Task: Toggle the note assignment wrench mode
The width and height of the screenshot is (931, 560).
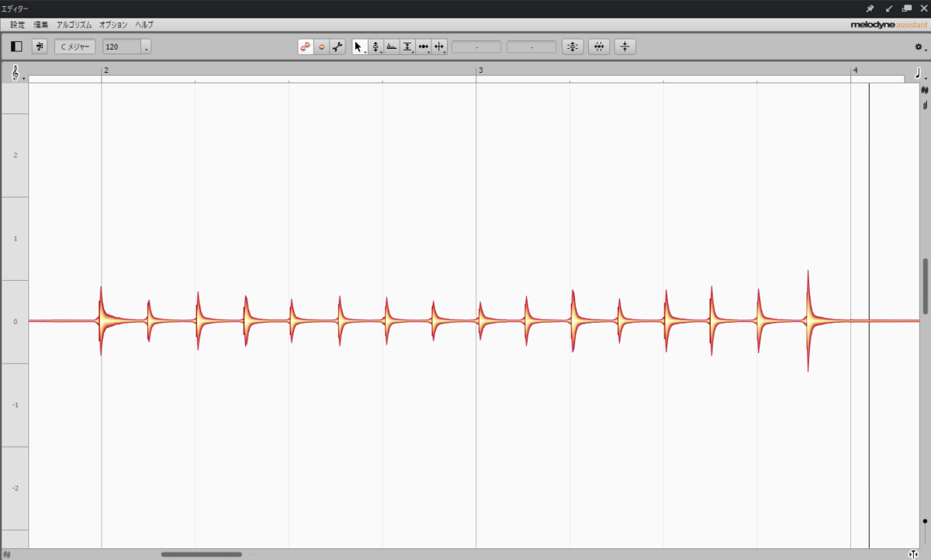Action: click(x=337, y=47)
